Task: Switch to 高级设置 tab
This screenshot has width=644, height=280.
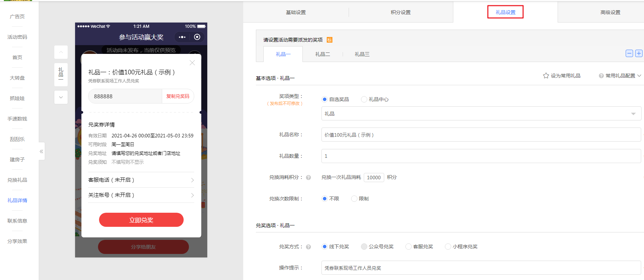Action: 610,12
